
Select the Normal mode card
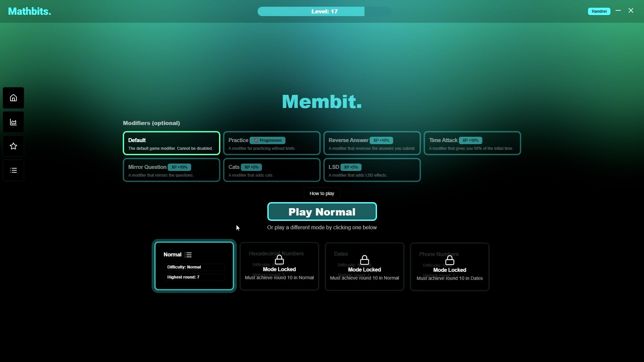(194, 266)
